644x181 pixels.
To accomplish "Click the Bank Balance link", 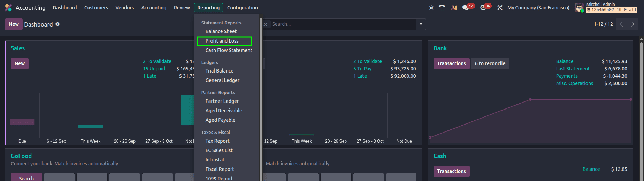I will pyautogui.click(x=565, y=61).
